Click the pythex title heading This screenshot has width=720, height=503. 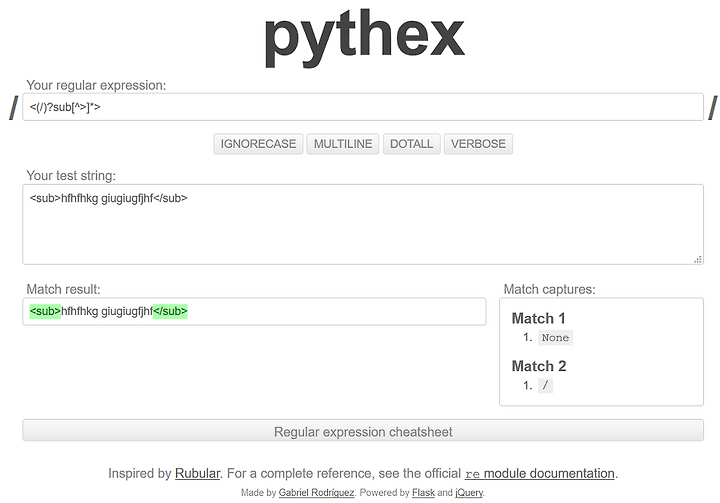click(364, 37)
